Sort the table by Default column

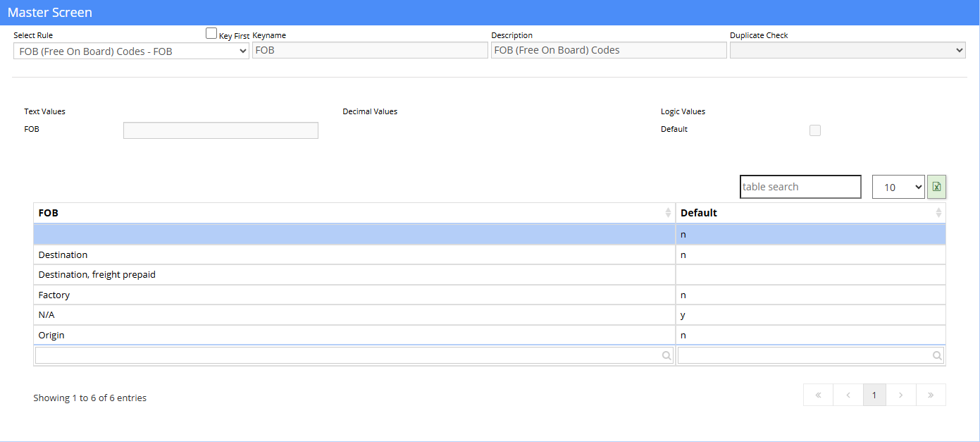(x=810, y=213)
